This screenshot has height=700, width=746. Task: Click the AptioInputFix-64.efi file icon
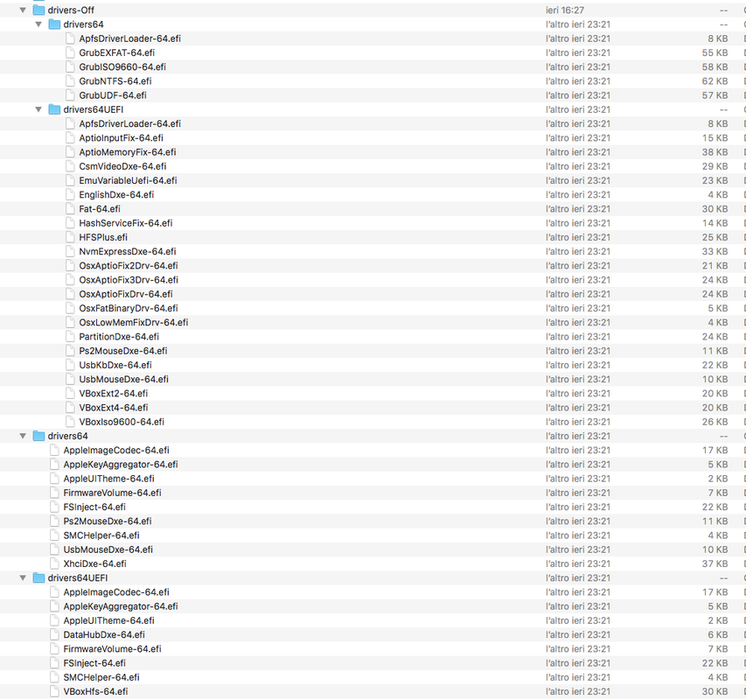(x=71, y=138)
